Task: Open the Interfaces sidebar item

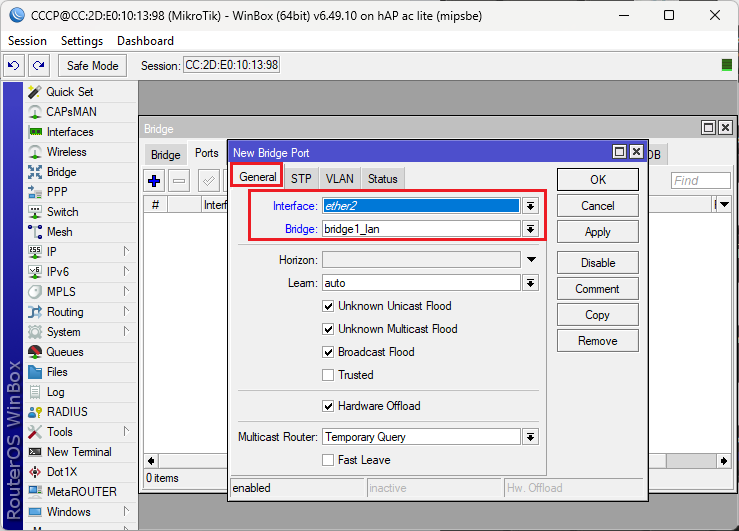Action: click(70, 132)
